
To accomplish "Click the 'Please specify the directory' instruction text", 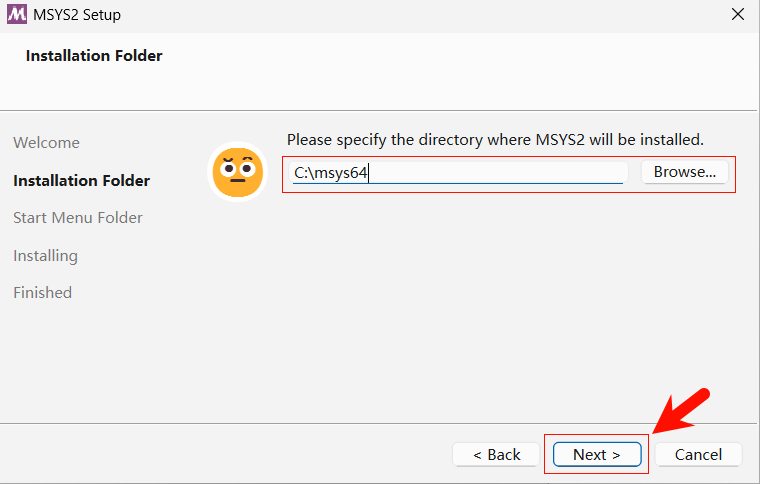I will 495,139.
